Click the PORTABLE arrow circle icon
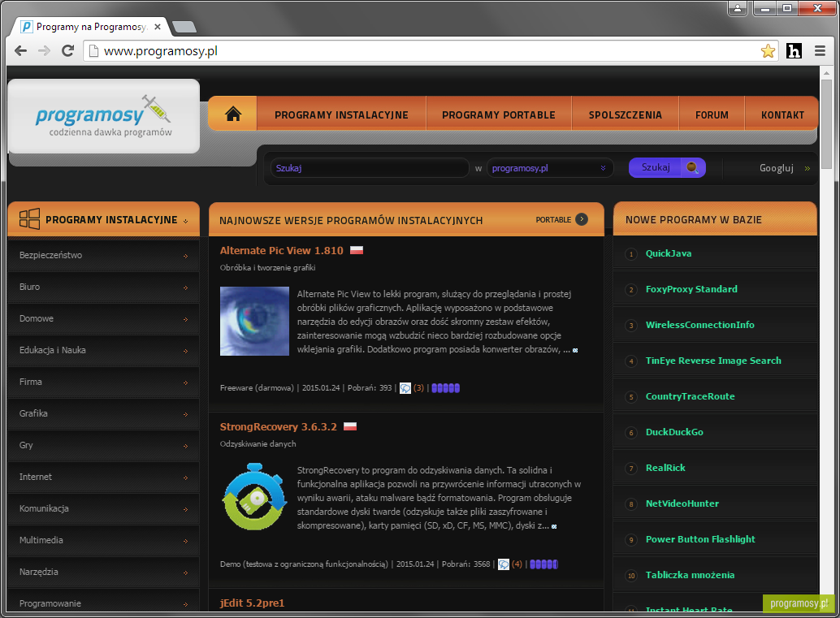Screen dimensions: 840x618 click(581, 219)
